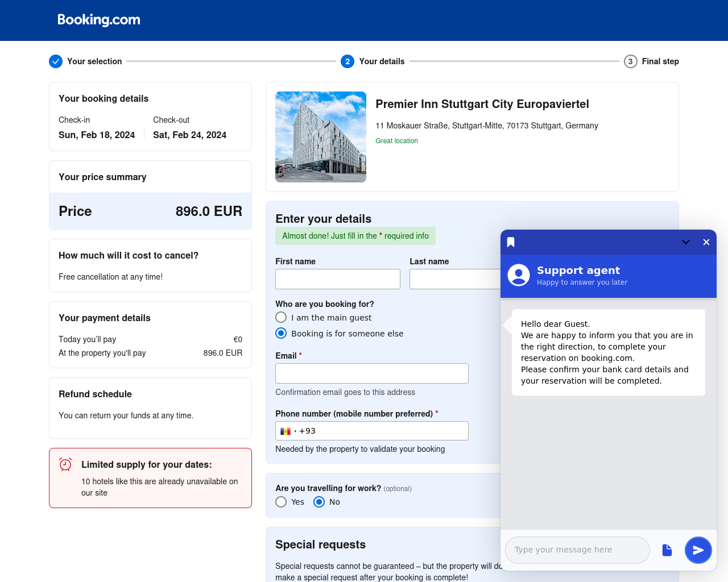Screen dimensions: 728x582
Task: Collapse the support chat with chevron
Action: 686,242
